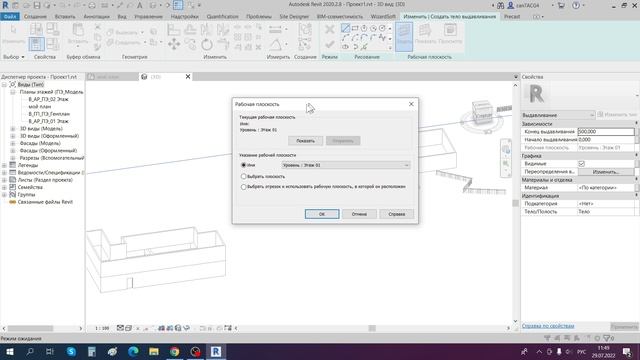640x360 pixels.
Task: Switch to the Вставить ribbon tab
Action: pos(65,17)
